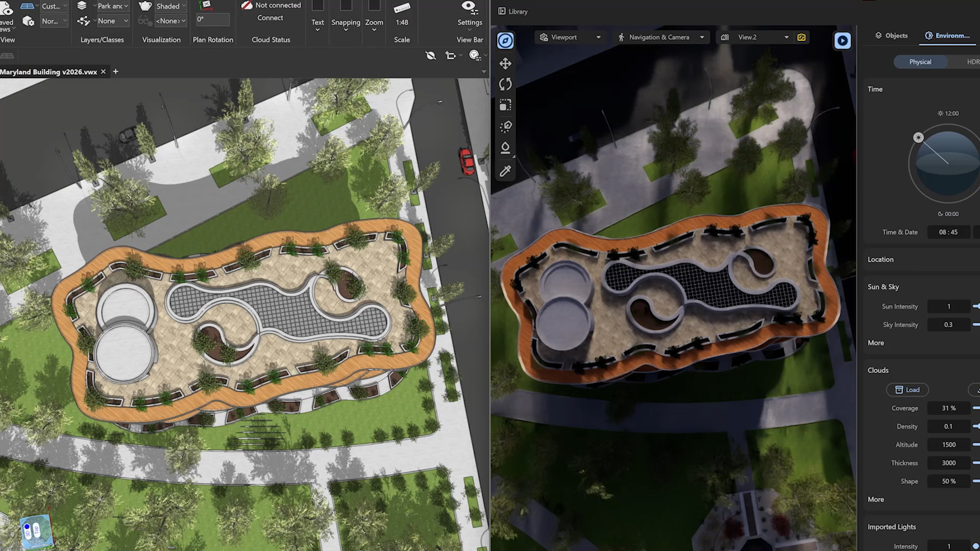Open the Cust... view dropdown
Image resolution: width=980 pixels, height=551 pixels.
pos(54,6)
